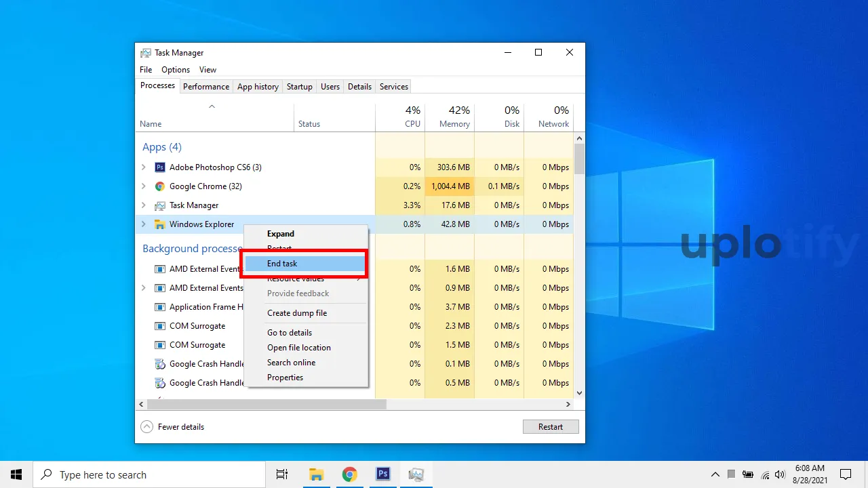Click the horizontal scrollbar right arrow
Screen dimensions: 868x488
point(568,404)
